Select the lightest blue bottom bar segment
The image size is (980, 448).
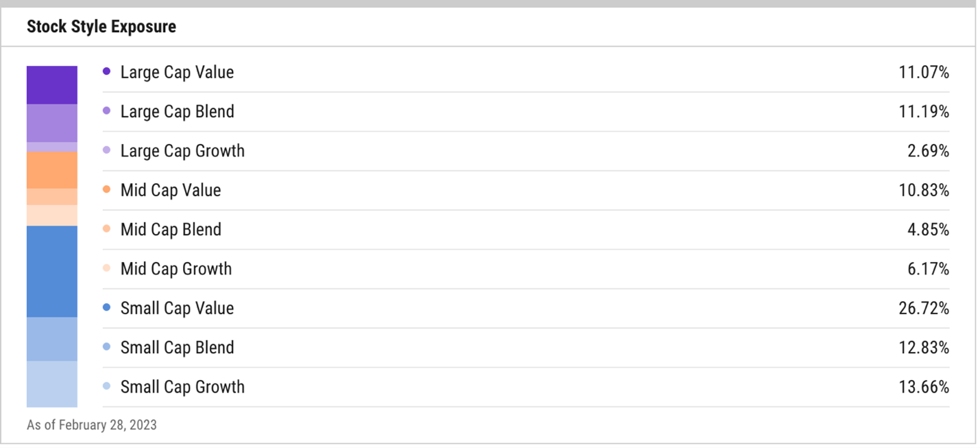(52, 384)
